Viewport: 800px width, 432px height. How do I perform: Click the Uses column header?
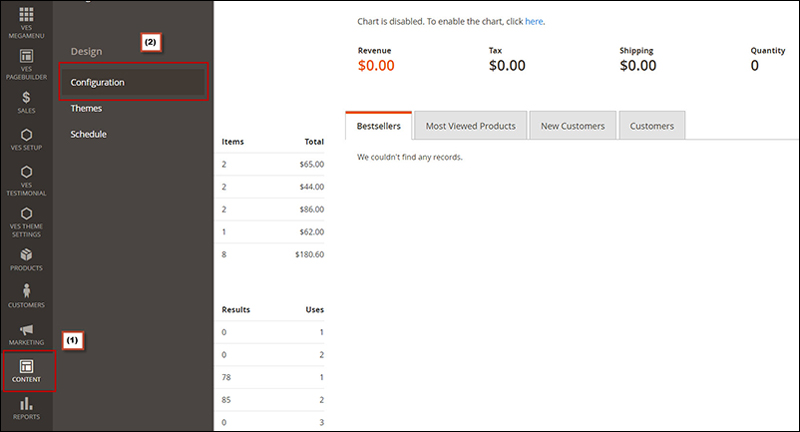315,310
